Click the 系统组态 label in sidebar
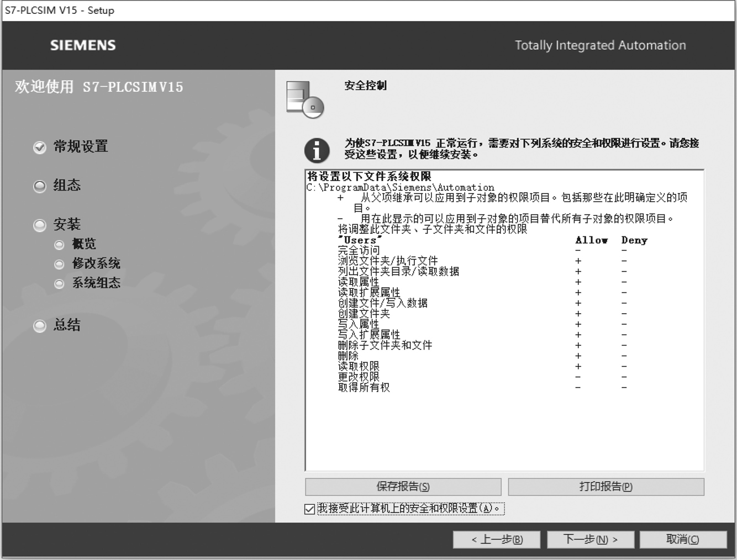Screen dimensions: 737x560 [96, 283]
